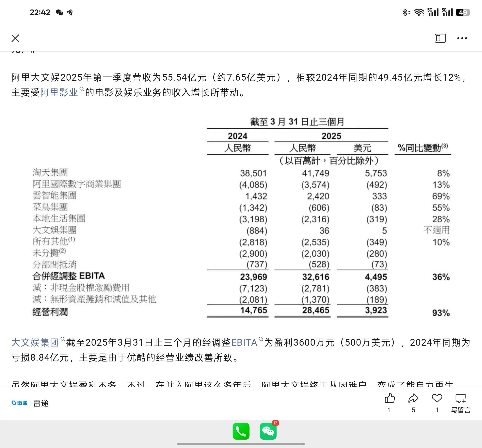The width and height of the screenshot is (482, 448).
Task: Tap the value 14,765 in the table
Action: click(x=253, y=310)
